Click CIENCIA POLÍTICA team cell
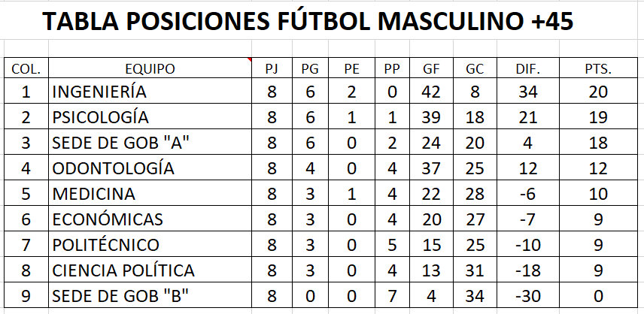 pyautogui.click(x=150, y=270)
